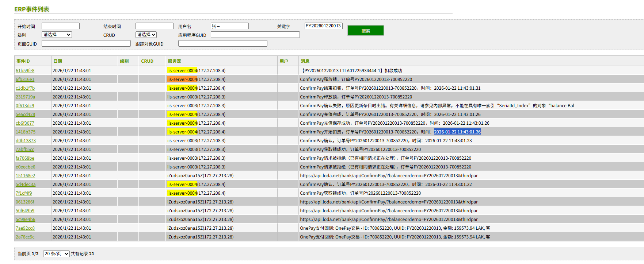Click the 日期 date column header
644x264 pixels.
click(58, 61)
